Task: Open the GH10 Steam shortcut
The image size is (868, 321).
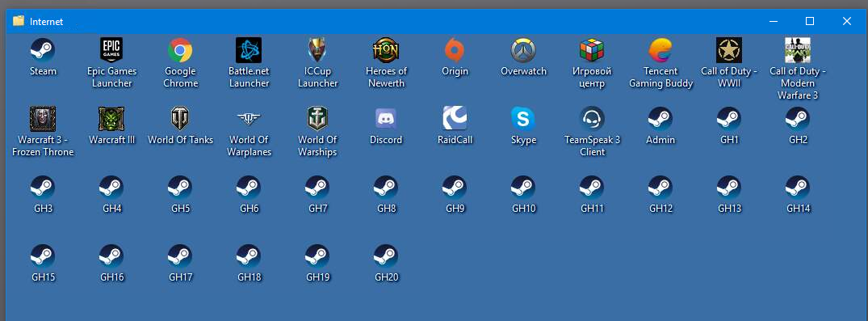Action: [523, 188]
